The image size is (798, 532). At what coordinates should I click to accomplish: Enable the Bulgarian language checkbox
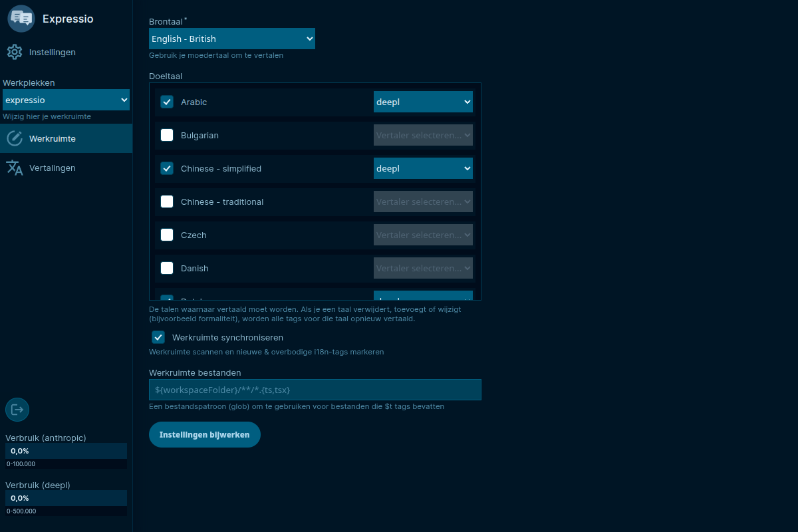coord(167,135)
